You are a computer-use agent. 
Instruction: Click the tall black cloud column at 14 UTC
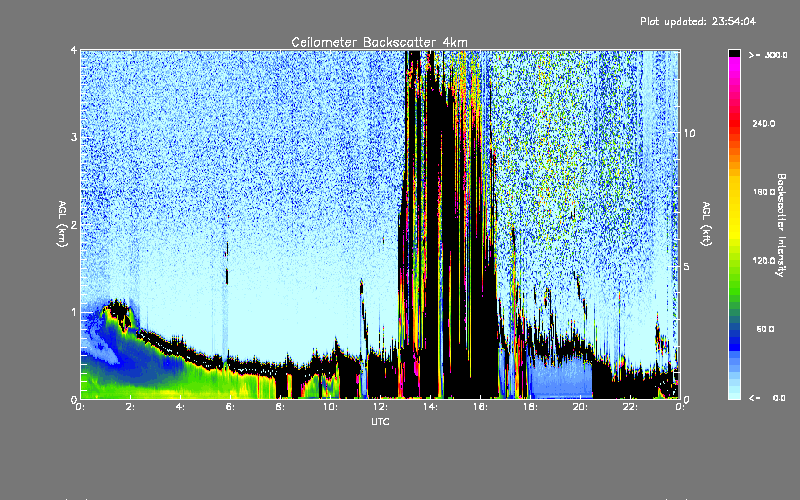(434, 230)
